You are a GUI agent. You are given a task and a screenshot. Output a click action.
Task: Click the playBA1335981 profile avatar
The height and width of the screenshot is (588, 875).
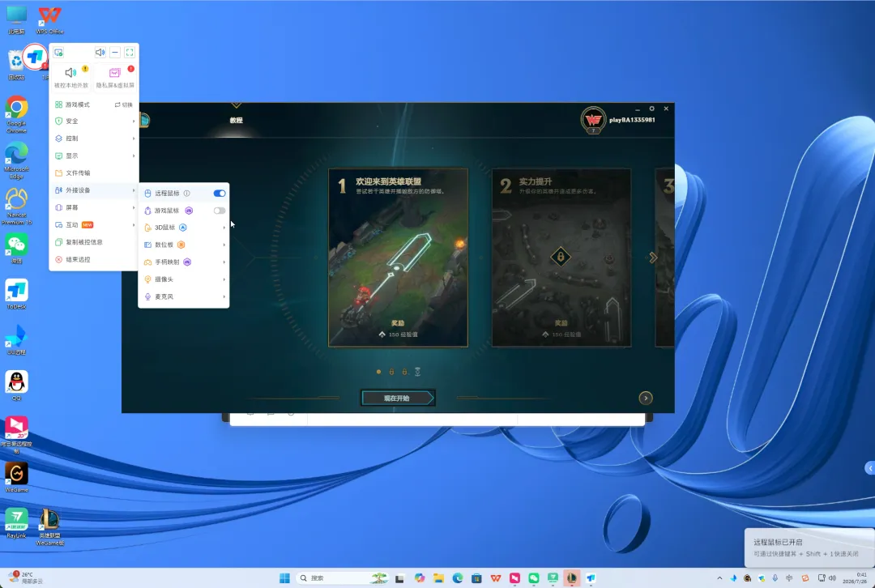coord(593,120)
